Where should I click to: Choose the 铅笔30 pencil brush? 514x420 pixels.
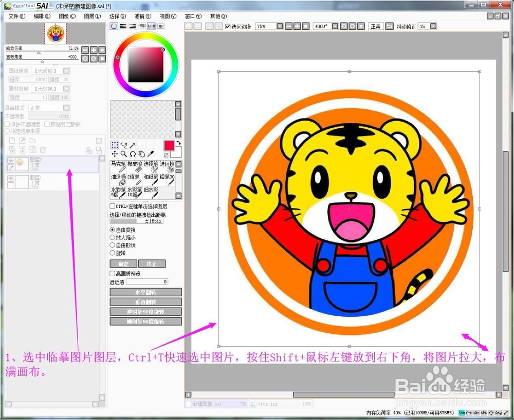167,179
